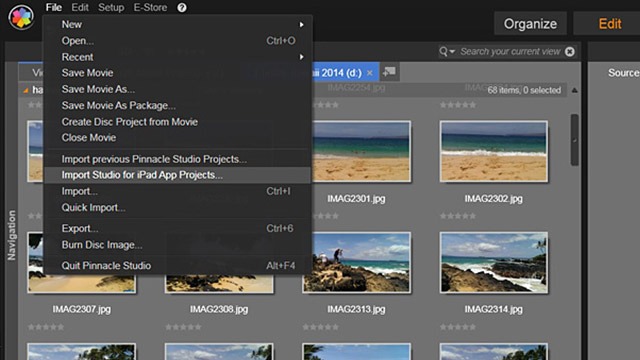Rate IMAG2314.jpg using its stars

click(458, 327)
